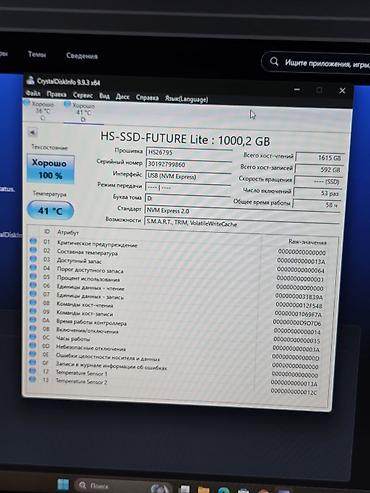Click the Число включений value 53 раз
370x493 pixels.
coord(317,193)
